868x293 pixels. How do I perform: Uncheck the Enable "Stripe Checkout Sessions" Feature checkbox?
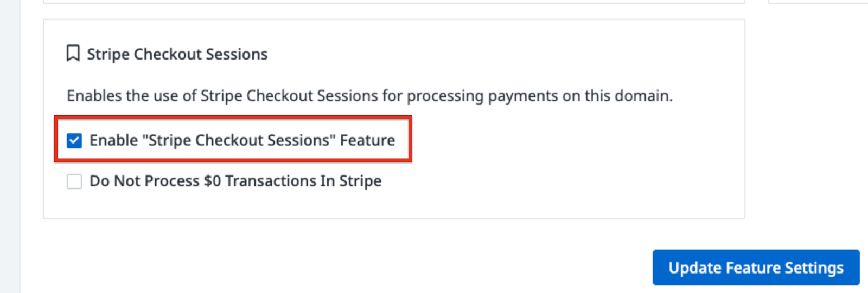click(74, 141)
